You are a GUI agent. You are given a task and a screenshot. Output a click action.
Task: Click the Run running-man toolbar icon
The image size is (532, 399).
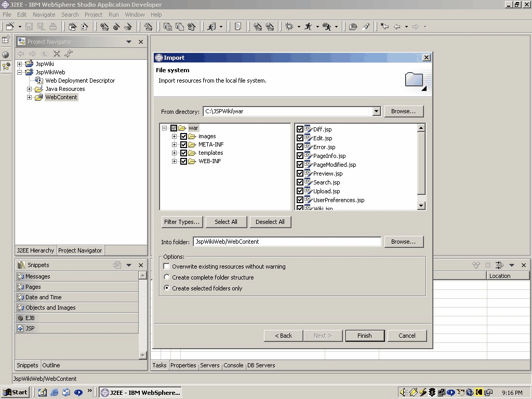coord(308,26)
